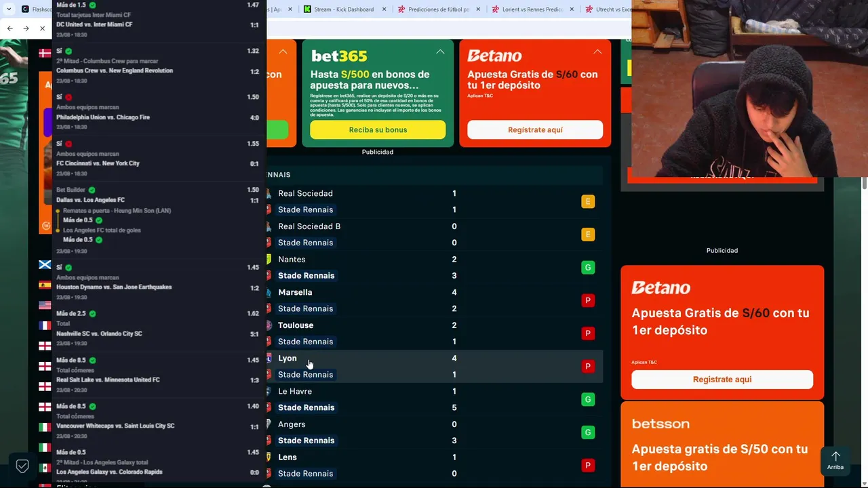
Task: Collapse the bet365 ad card chevron
Action: pos(440,52)
